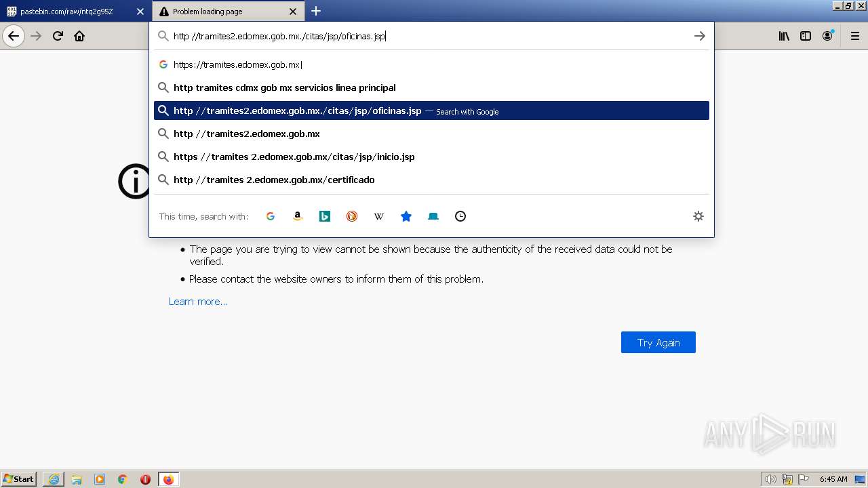Open the volume tray icon
868x488 pixels.
tap(770, 479)
